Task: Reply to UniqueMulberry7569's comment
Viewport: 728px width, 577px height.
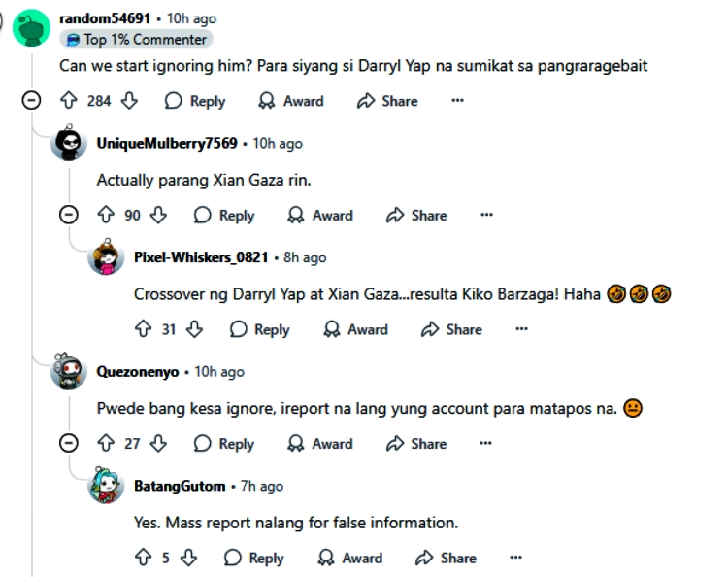Action: 224,216
